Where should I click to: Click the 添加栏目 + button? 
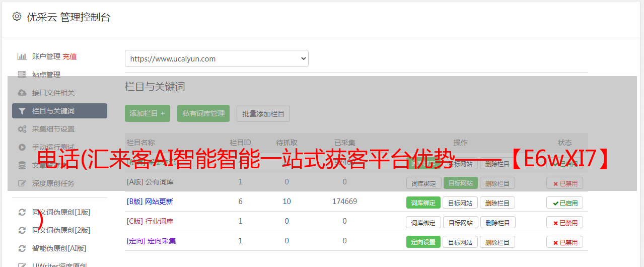tap(148, 113)
